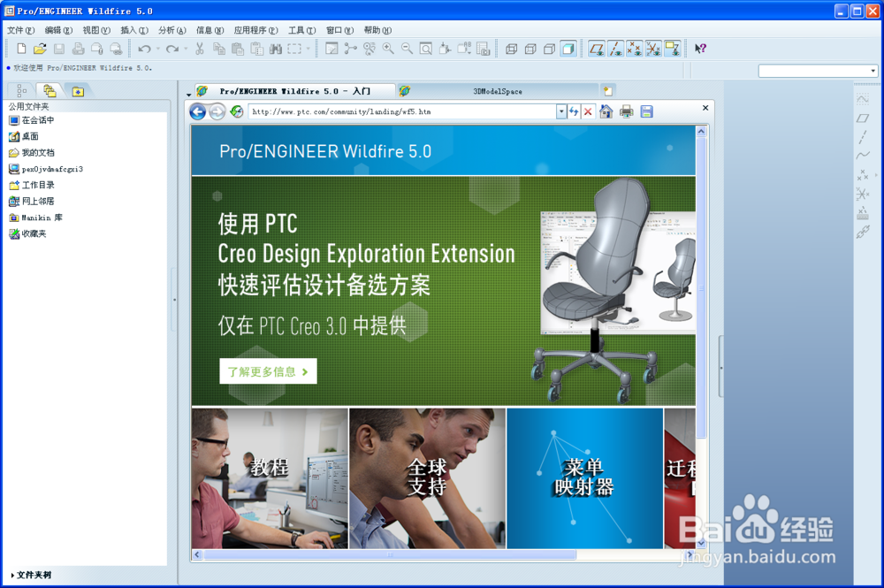Click the 了解更多信息 button
The width and height of the screenshot is (884, 588).
(x=268, y=371)
